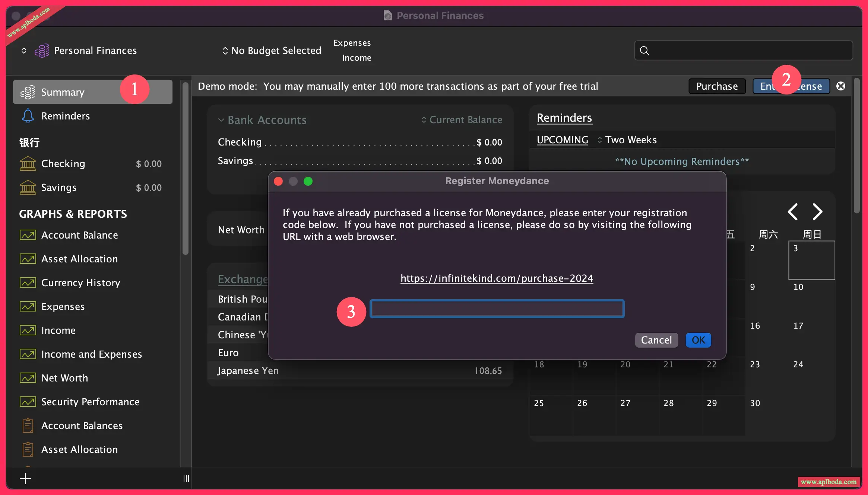Screen dimensions: 868x495
Task: Click the plus icon to add account
Action: [x=25, y=479]
